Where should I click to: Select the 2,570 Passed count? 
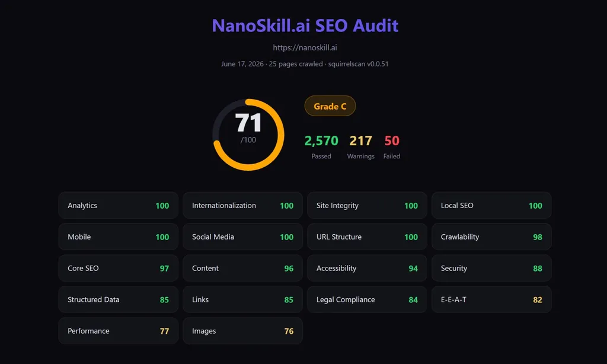tap(321, 146)
